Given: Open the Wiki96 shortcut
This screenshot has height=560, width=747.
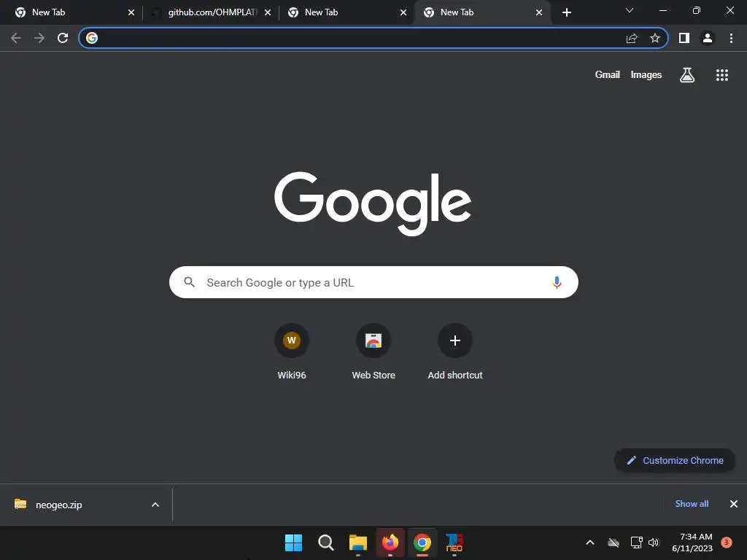Looking at the screenshot, I should pyautogui.click(x=292, y=351).
